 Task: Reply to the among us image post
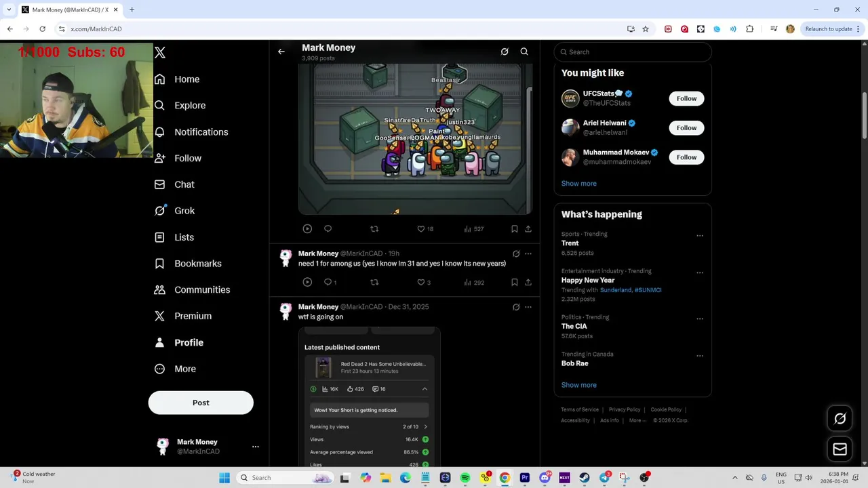[x=328, y=229]
